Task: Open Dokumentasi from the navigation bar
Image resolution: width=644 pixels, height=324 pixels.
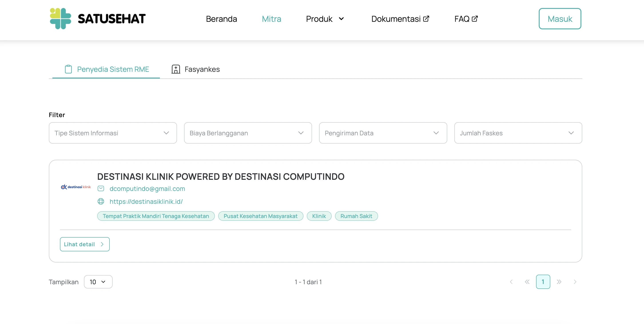Action: coord(400,19)
